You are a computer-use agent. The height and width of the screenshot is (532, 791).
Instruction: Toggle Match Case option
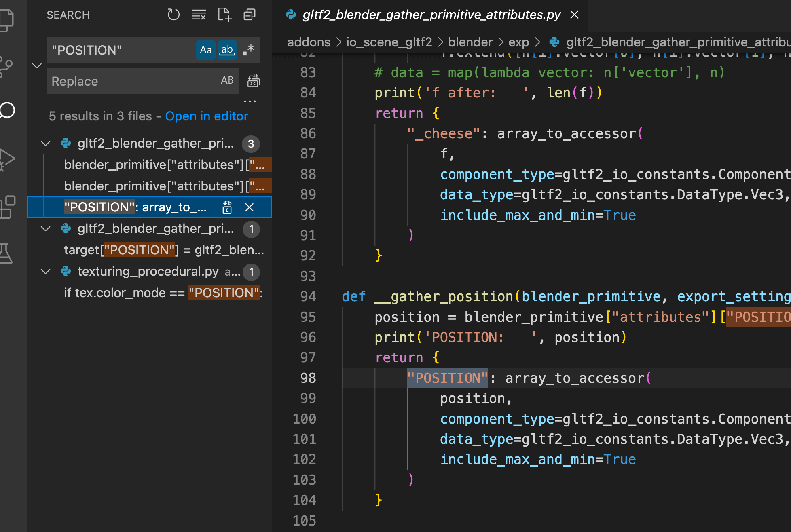click(206, 50)
